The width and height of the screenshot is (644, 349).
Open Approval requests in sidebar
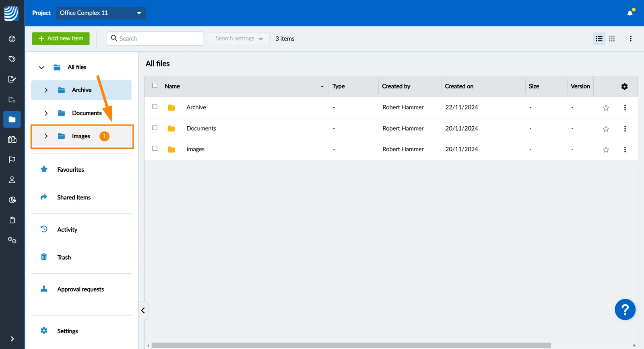point(81,289)
